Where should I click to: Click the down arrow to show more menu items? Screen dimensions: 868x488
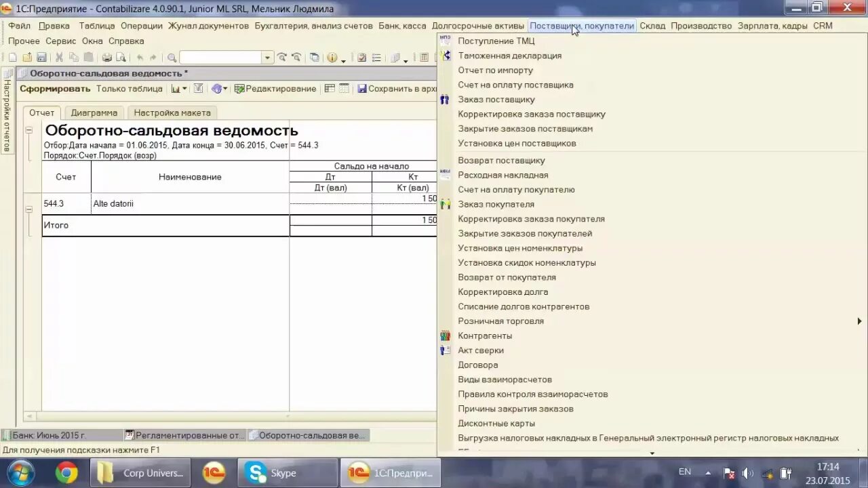652,453
